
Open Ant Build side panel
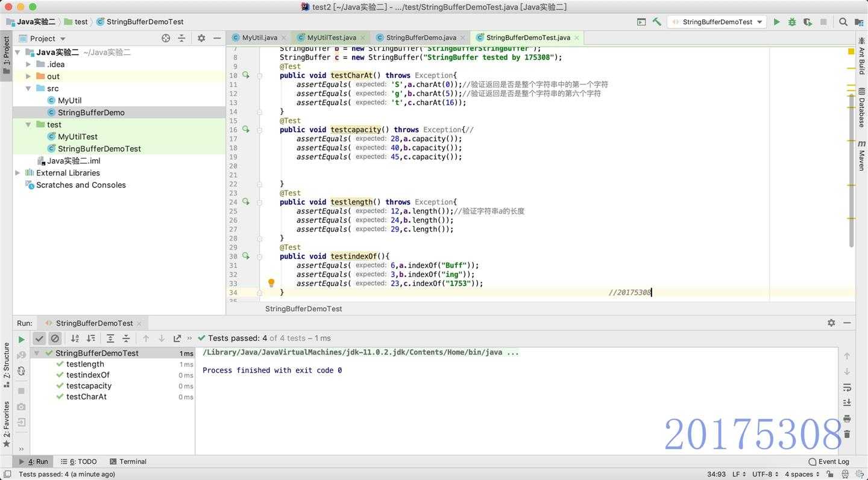862,55
